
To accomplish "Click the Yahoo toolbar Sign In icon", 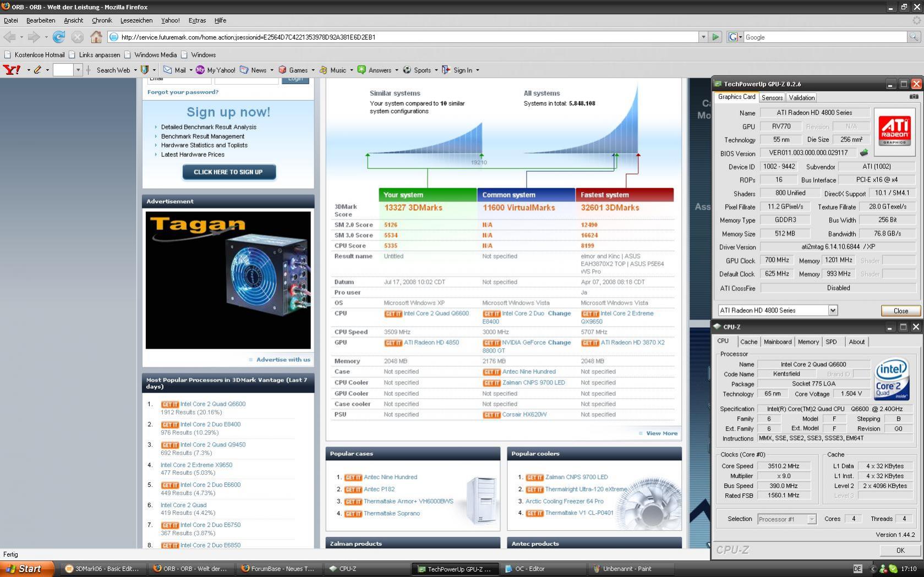I will 446,70.
